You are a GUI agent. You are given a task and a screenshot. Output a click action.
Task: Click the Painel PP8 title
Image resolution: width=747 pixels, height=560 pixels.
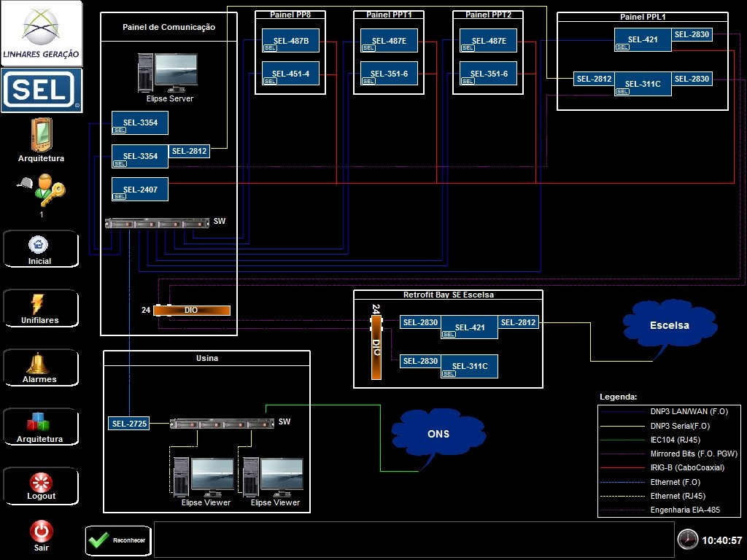click(x=290, y=15)
